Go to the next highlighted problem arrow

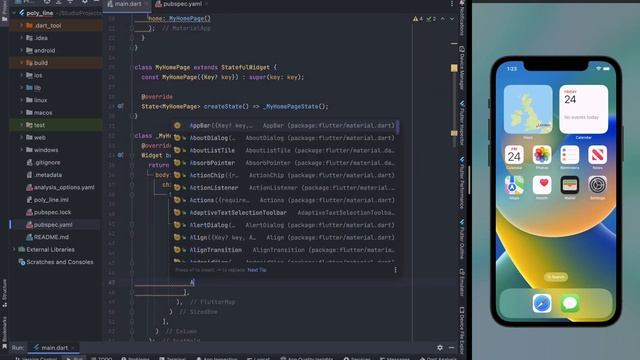[452, 19]
